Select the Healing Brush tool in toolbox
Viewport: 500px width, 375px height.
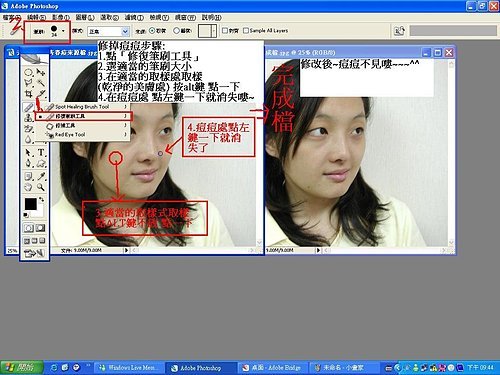28,107
